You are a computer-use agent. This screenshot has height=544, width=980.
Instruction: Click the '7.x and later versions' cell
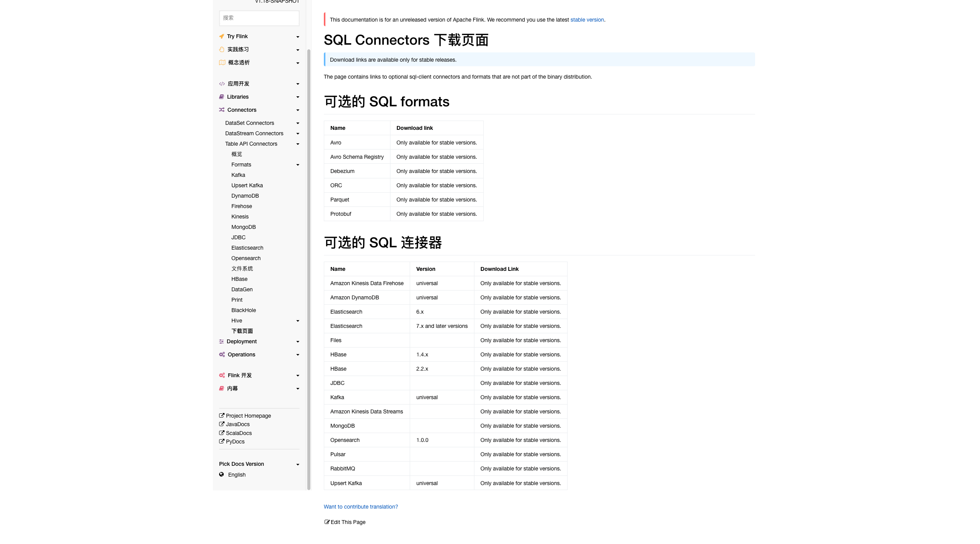click(x=442, y=326)
